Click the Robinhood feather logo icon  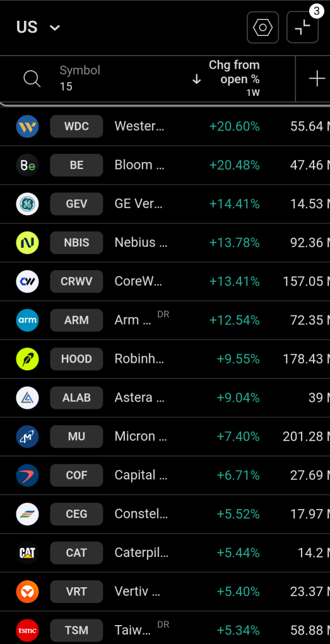pyautogui.click(x=28, y=359)
